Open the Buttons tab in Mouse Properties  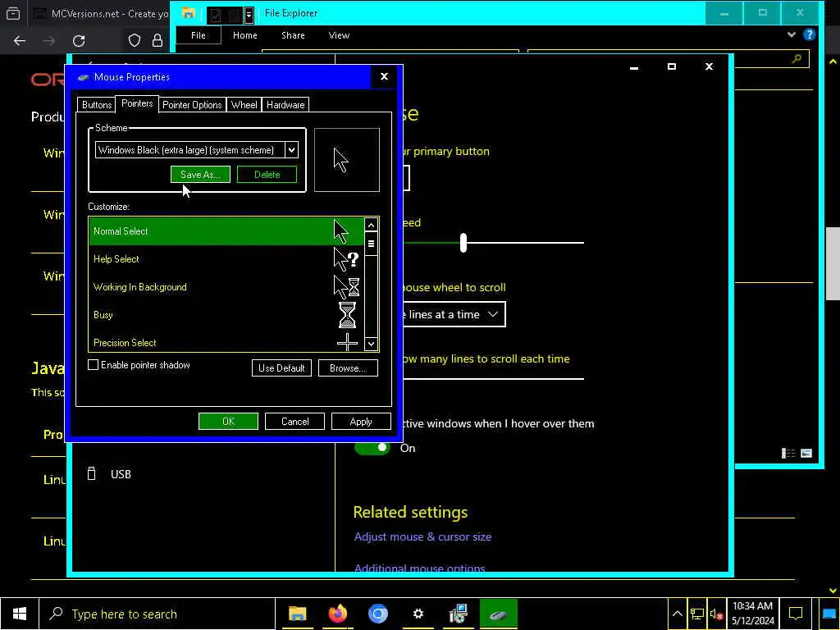[97, 105]
